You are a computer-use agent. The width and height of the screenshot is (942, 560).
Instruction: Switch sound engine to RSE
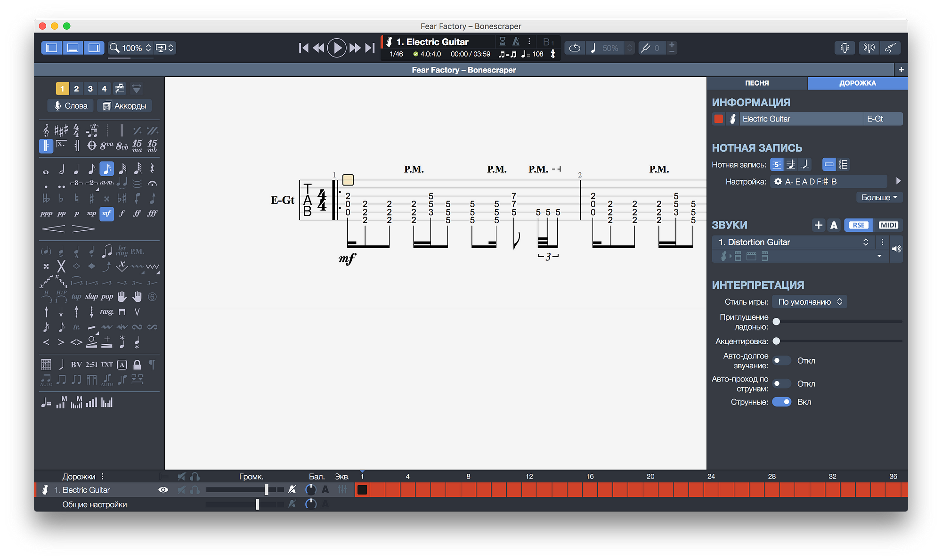tap(859, 225)
